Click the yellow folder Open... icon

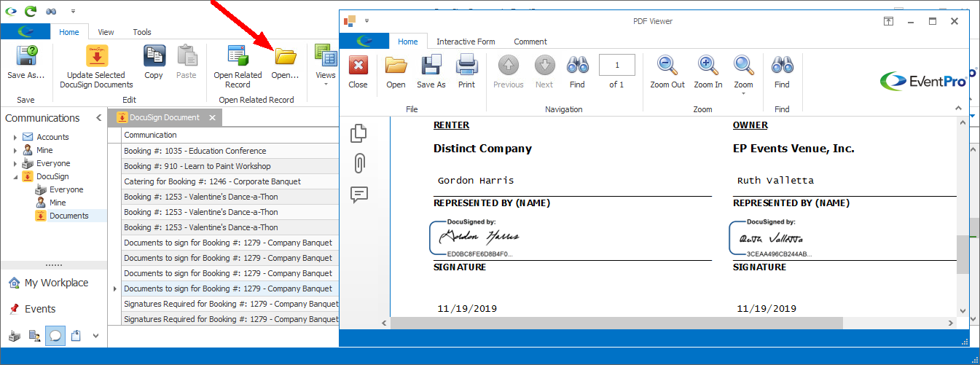285,57
